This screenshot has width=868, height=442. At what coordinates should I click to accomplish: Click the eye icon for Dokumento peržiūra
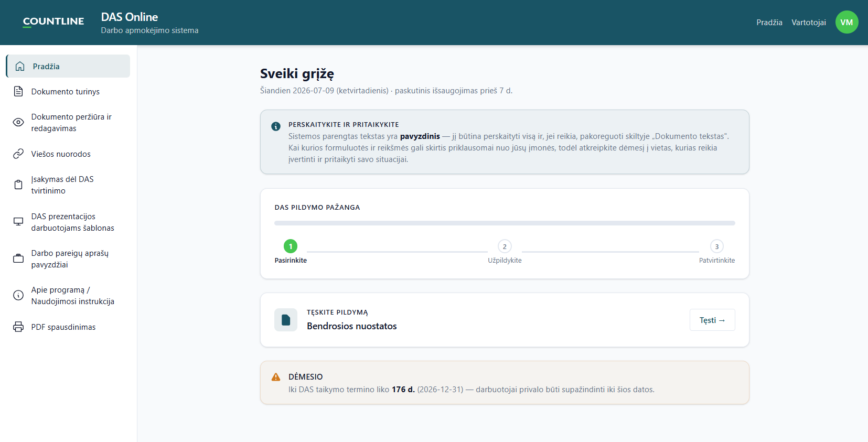point(18,122)
